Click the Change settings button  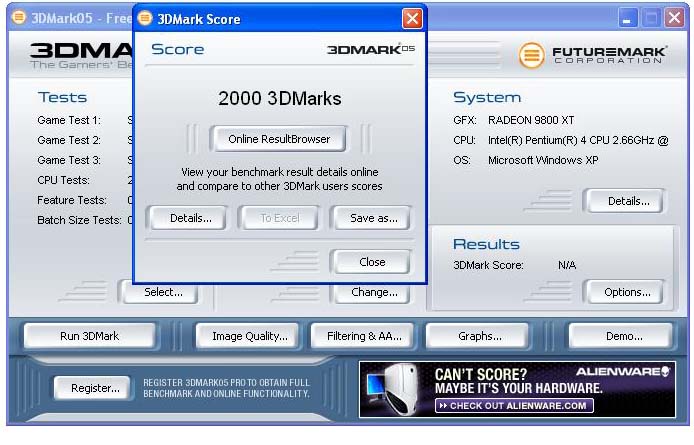pyautogui.click(x=373, y=292)
